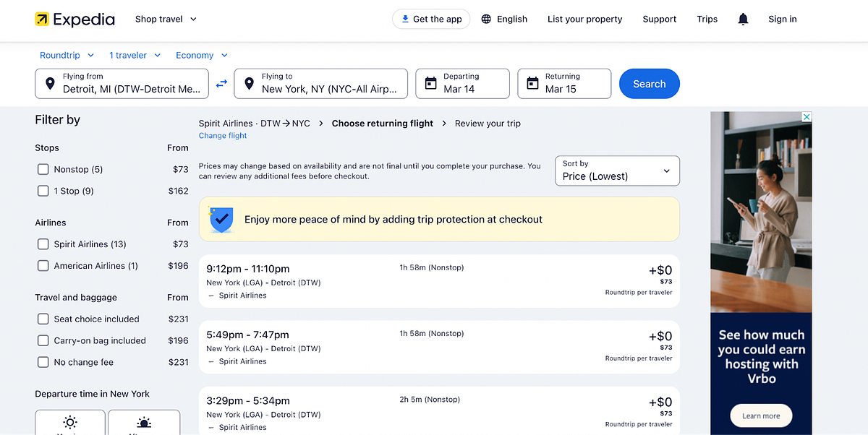Open the Returning Mar 15 date picker

click(x=564, y=83)
